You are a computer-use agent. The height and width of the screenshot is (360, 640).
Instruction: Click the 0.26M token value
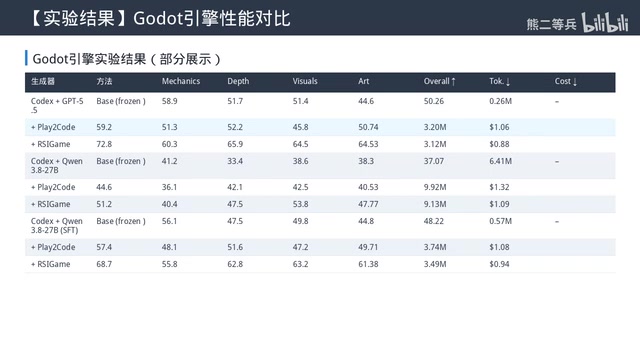pyautogui.click(x=500, y=101)
